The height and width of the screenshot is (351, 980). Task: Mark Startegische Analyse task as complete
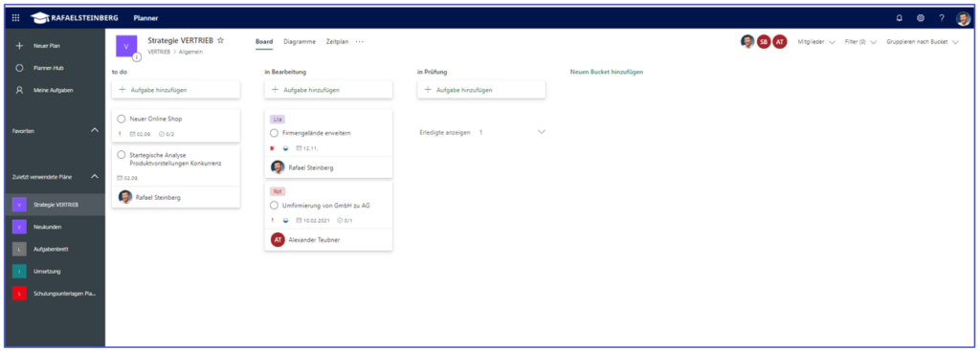click(x=122, y=154)
